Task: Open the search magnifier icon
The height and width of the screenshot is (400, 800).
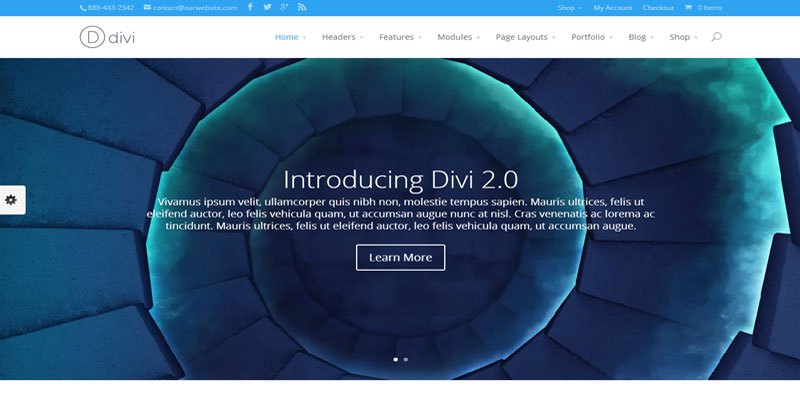Action: 716,37
